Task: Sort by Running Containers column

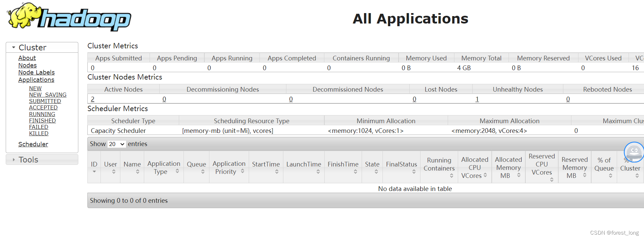Action: tap(439, 167)
